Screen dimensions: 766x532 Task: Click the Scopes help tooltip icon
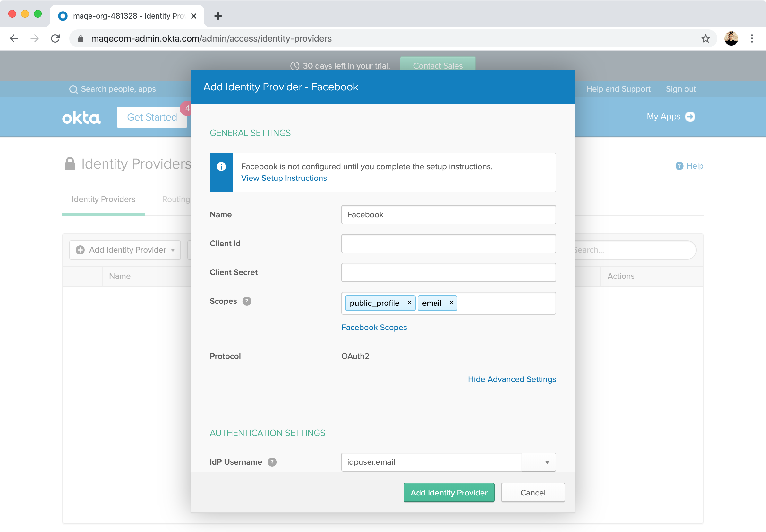(x=247, y=301)
